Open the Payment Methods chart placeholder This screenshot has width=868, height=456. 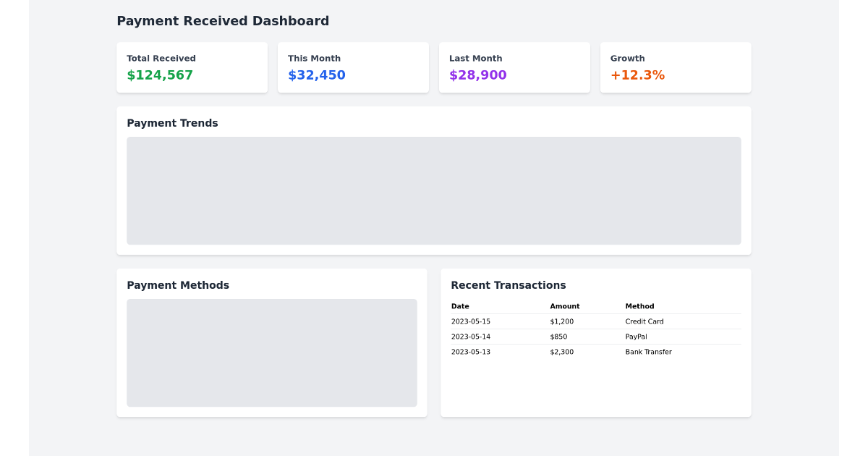click(x=272, y=352)
